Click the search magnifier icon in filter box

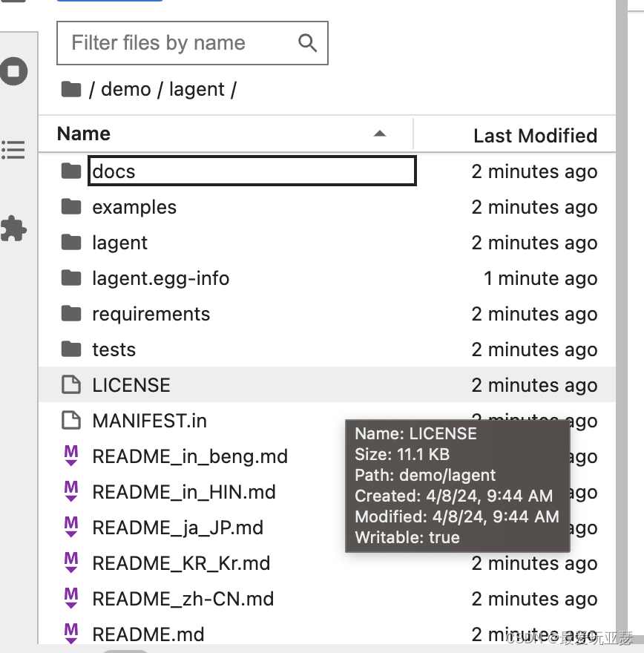click(x=308, y=43)
